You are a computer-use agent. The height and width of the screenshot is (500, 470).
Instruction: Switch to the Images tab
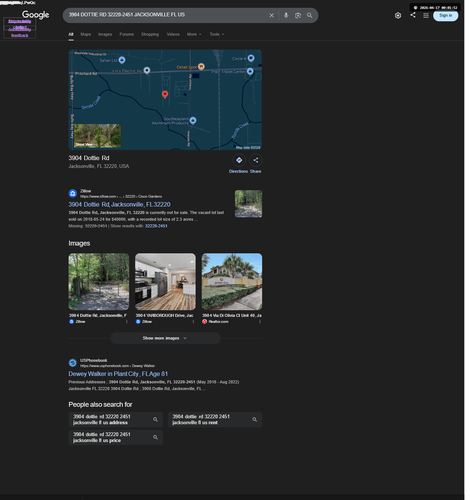[105, 34]
